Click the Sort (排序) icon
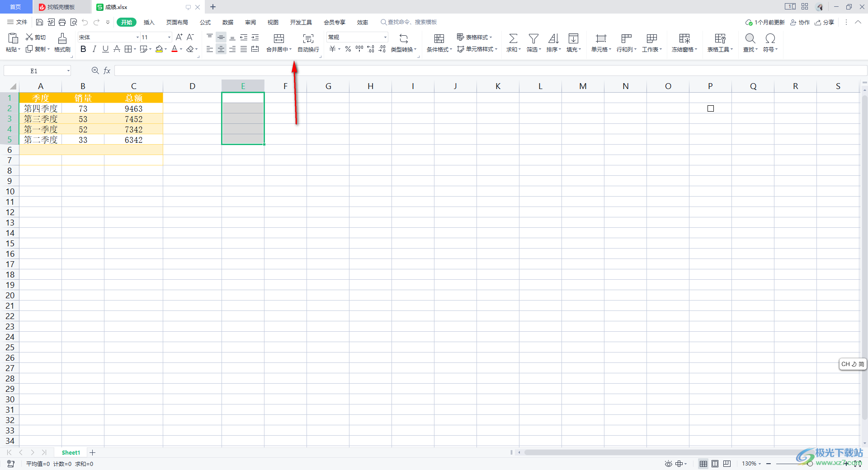Screen dimensions: 868x470 coord(553,38)
